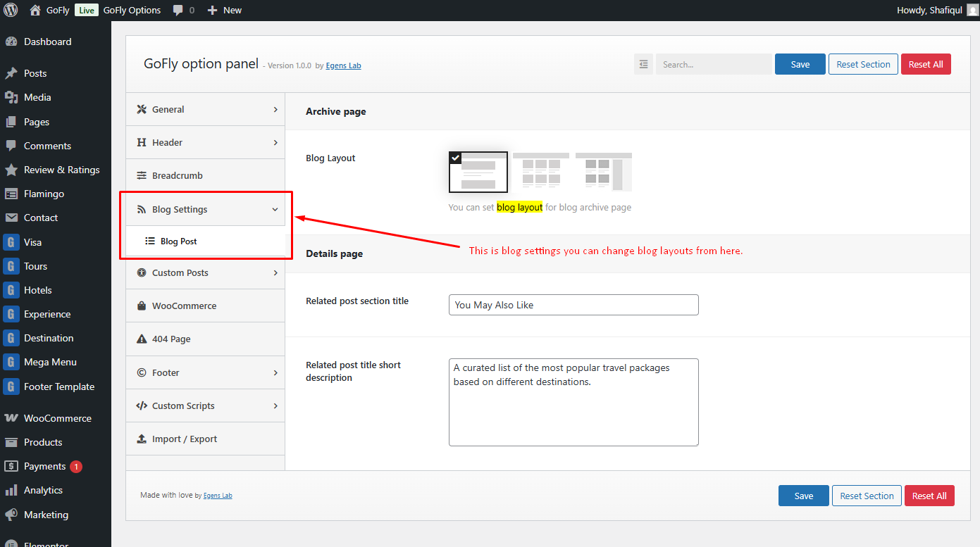Viewport: 980px width, 547px height.
Task: Click the Review & Ratings star icon
Action: point(11,170)
